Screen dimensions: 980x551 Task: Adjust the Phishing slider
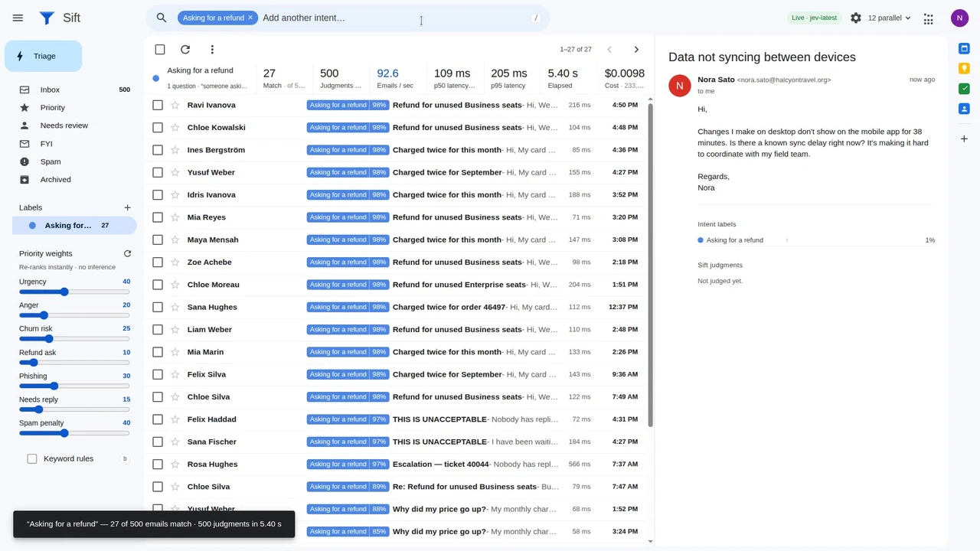(74, 386)
